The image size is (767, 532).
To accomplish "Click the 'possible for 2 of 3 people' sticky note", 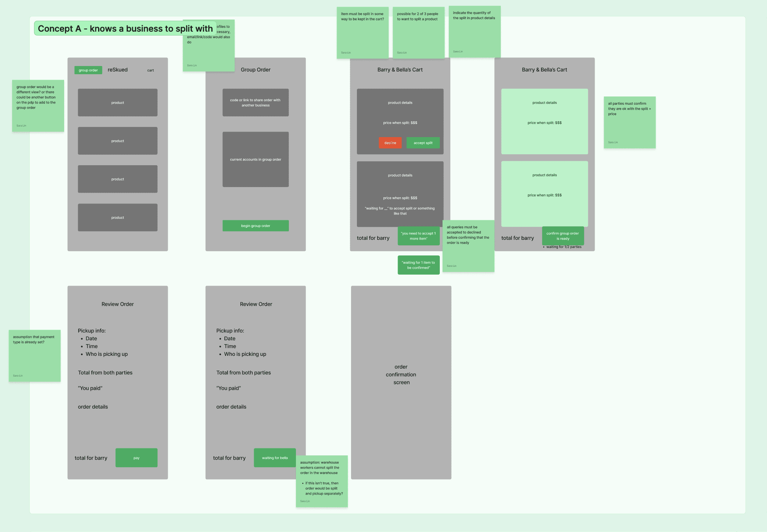I will pos(418,33).
